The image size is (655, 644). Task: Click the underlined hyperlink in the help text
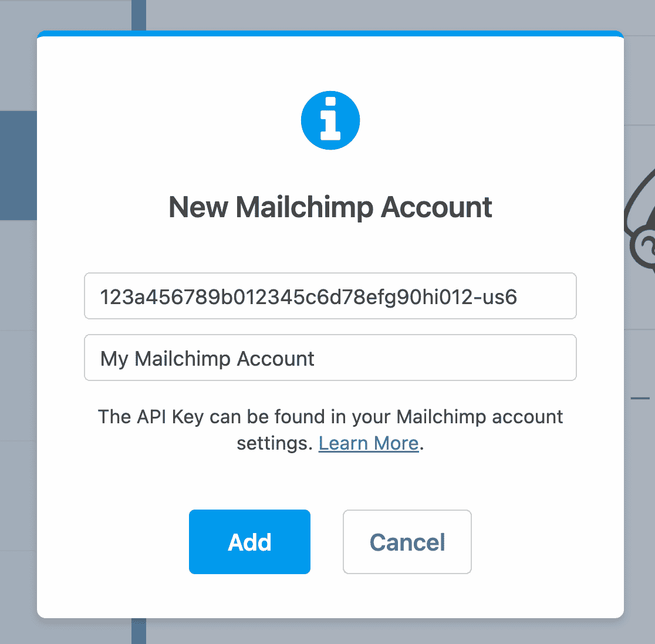369,443
